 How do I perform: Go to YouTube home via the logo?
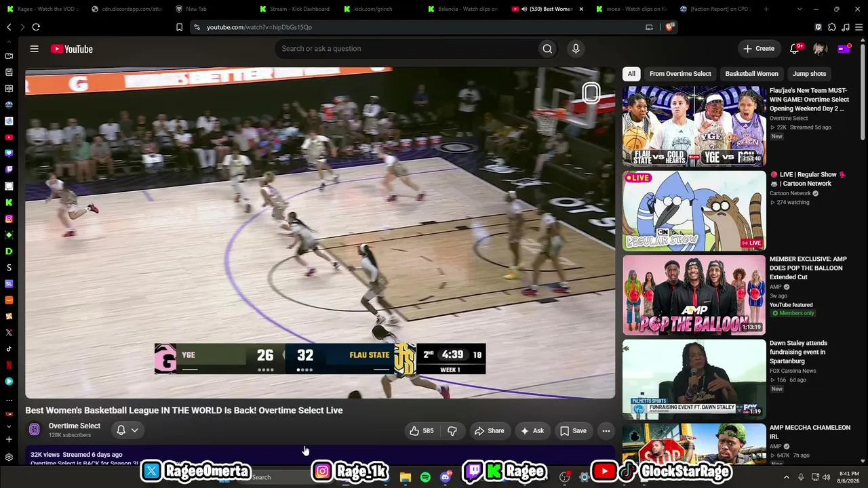(x=71, y=49)
